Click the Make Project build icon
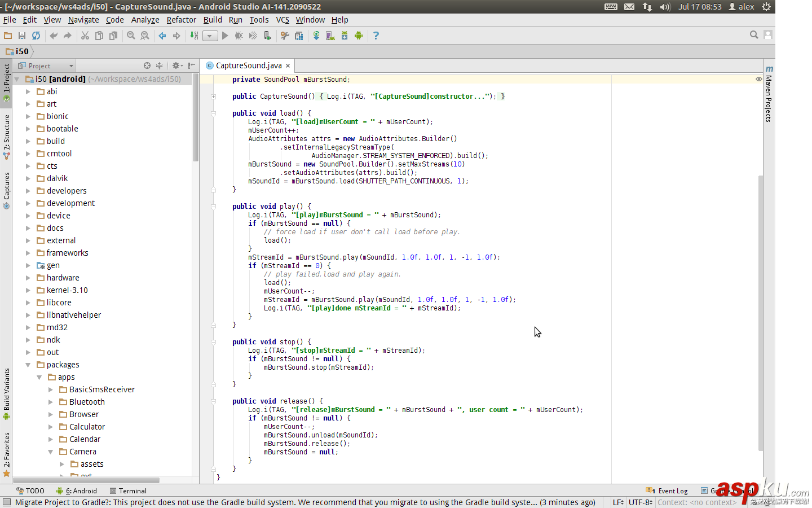The width and height of the screenshot is (812, 508). pos(194,36)
